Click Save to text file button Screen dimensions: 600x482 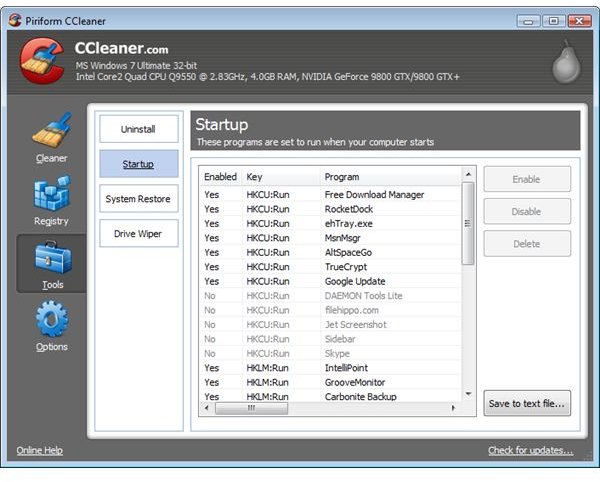click(527, 403)
